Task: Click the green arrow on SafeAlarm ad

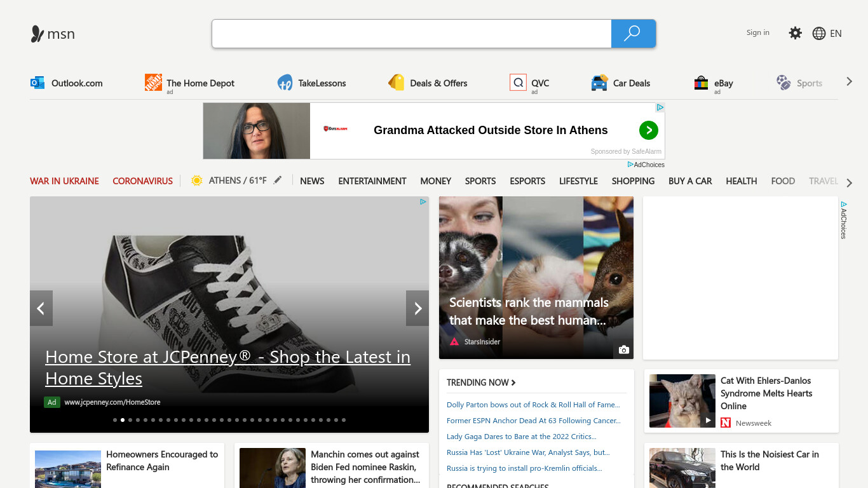Action: [648, 130]
